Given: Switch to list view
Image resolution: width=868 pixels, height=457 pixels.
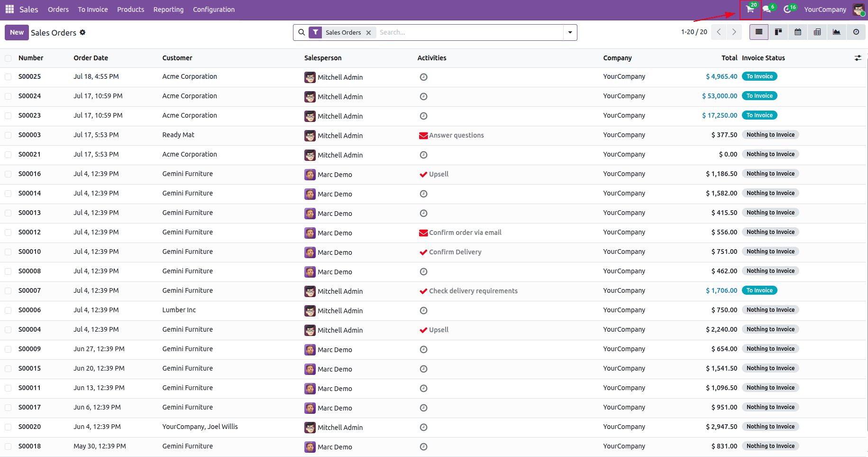Looking at the screenshot, I should [x=759, y=32].
